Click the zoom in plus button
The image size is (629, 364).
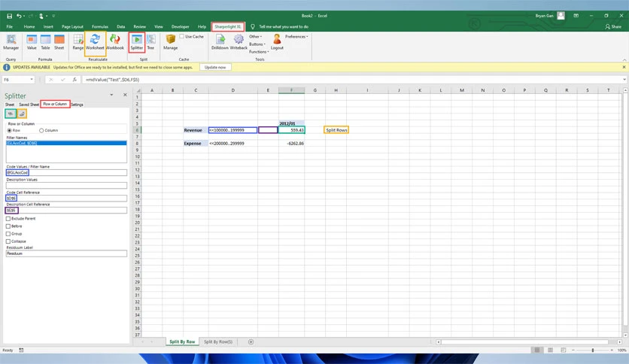[612, 350]
